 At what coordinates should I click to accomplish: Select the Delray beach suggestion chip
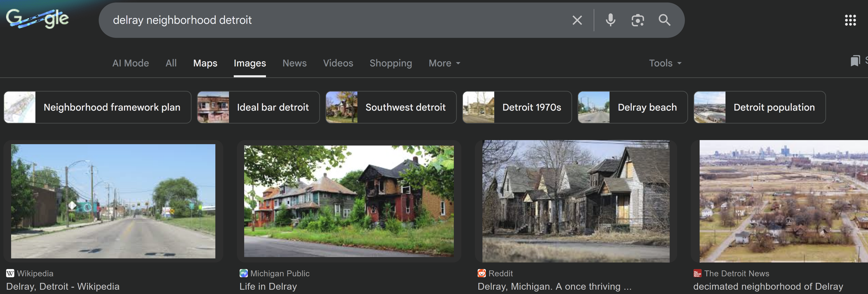coord(632,107)
